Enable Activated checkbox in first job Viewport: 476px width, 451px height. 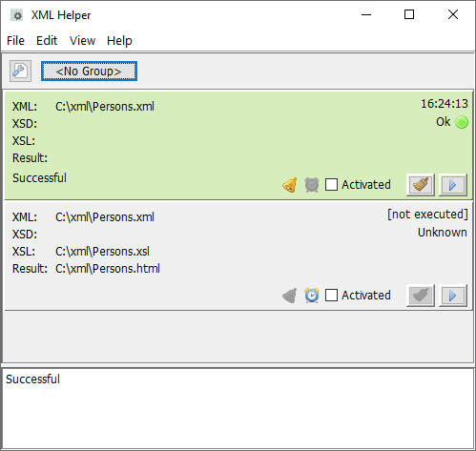[331, 185]
